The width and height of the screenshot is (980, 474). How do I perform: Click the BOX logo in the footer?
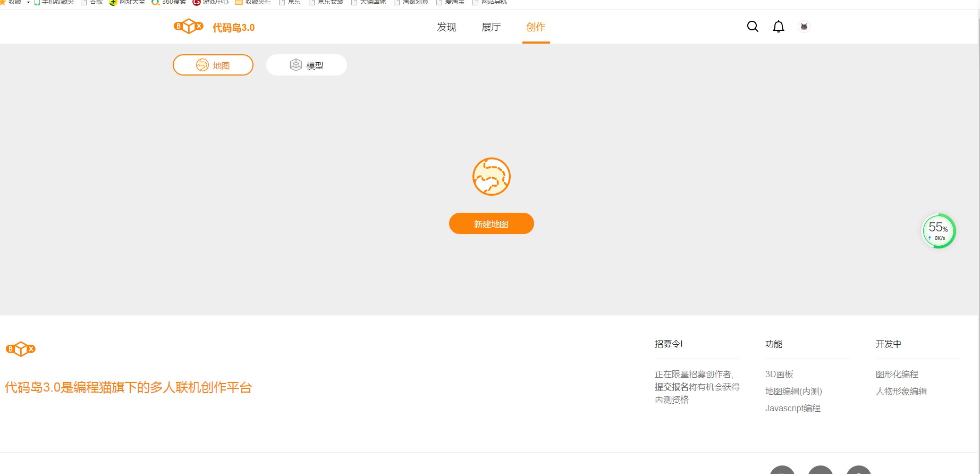pos(21,349)
